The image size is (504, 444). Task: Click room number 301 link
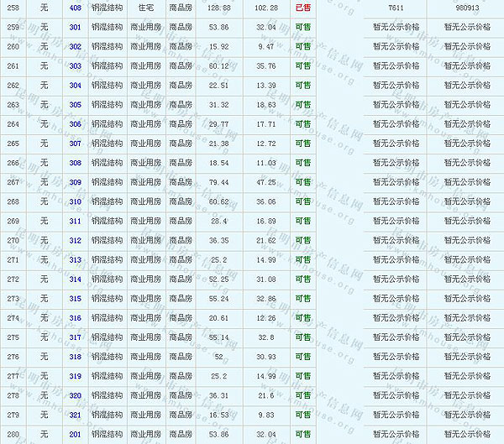click(76, 27)
